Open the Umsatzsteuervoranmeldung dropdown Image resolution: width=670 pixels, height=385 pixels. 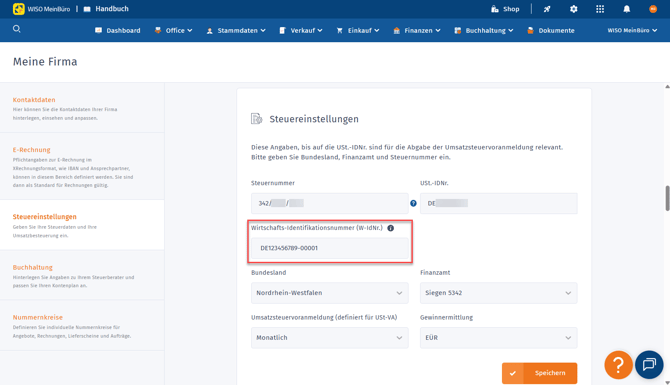coord(329,338)
